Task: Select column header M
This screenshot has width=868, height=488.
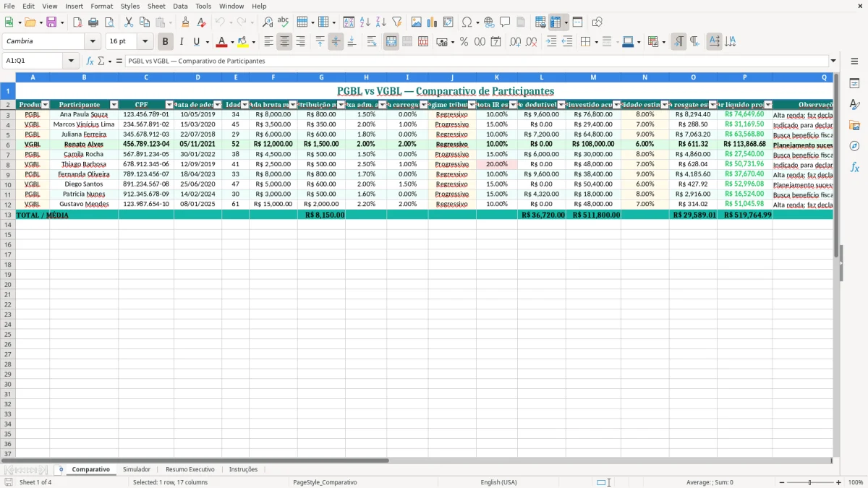Action: click(593, 77)
